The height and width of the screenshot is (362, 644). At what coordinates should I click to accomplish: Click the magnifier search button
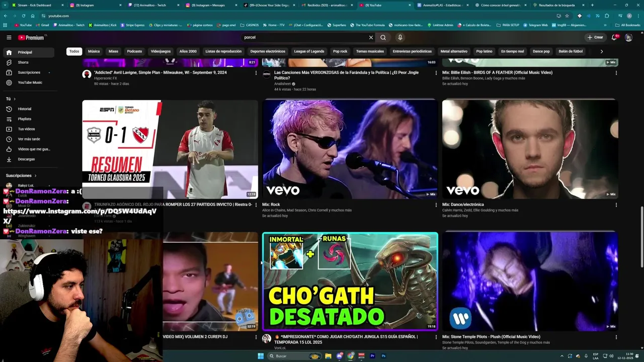[383, 37]
